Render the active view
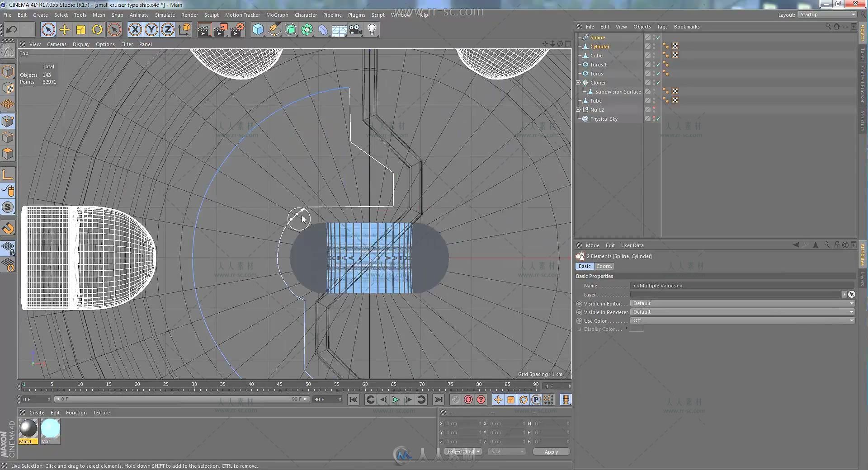This screenshot has height=470, width=868. click(x=204, y=30)
